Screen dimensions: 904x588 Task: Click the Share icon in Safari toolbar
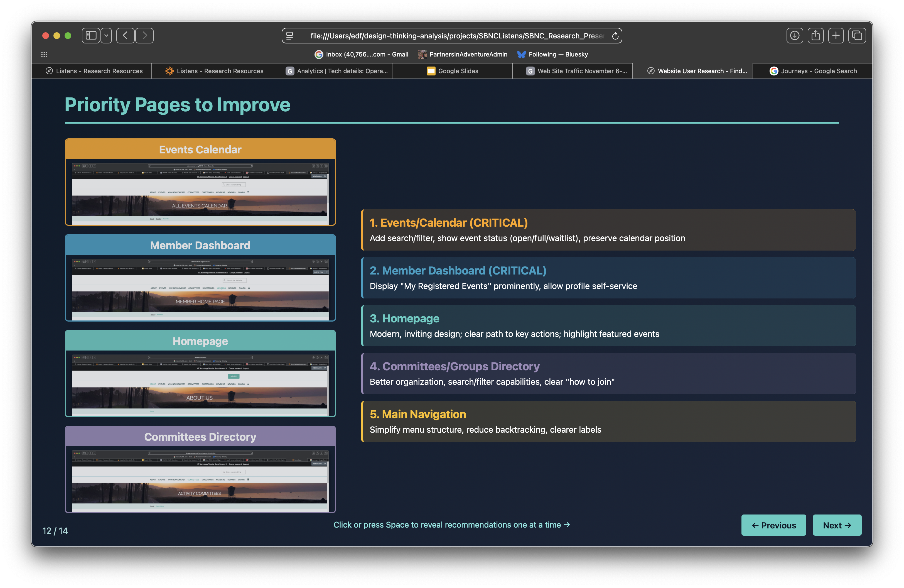(815, 36)
